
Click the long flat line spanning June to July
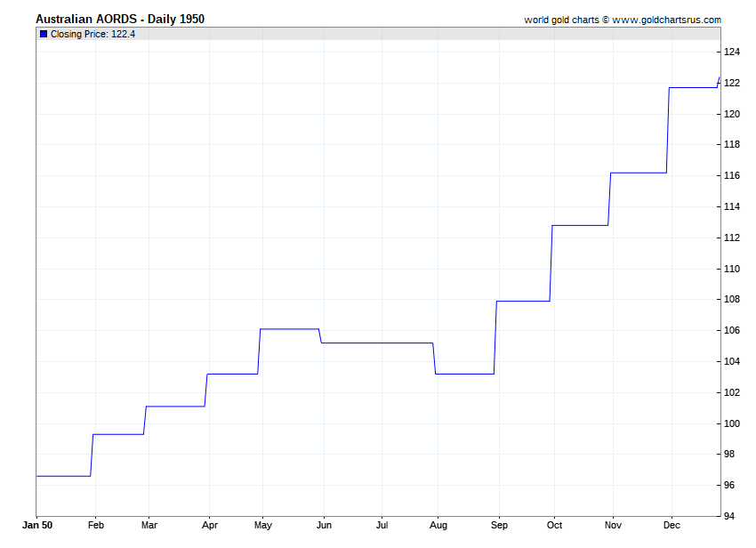378,342
